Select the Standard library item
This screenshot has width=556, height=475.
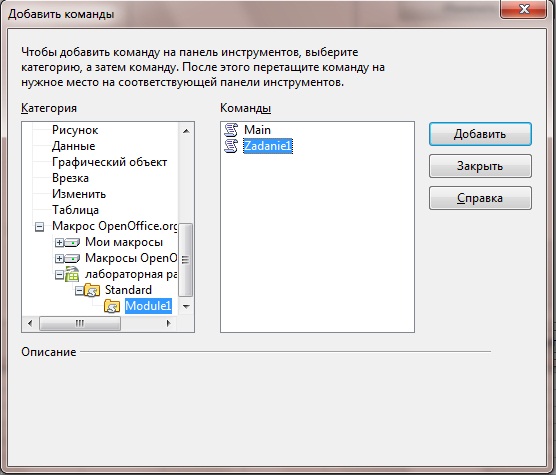(128, 290)
